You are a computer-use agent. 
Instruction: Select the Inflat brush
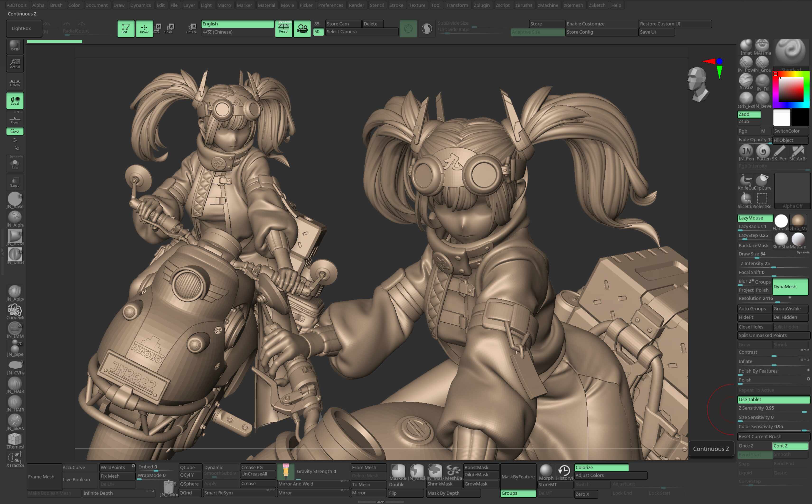(x=746, y=47)
